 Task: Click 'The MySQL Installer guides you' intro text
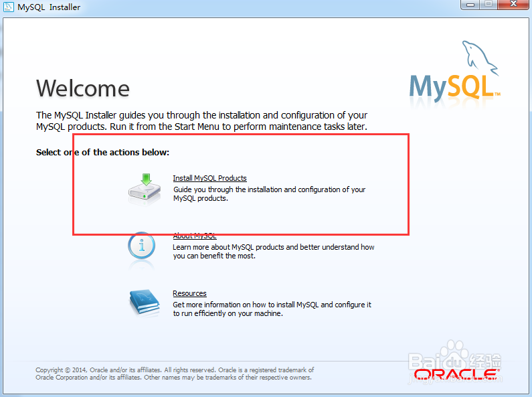pos(201,121)
